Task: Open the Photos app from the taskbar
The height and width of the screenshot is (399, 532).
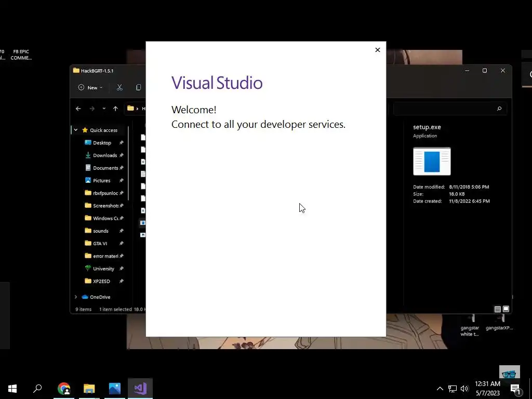Action: tap(115, 389)
